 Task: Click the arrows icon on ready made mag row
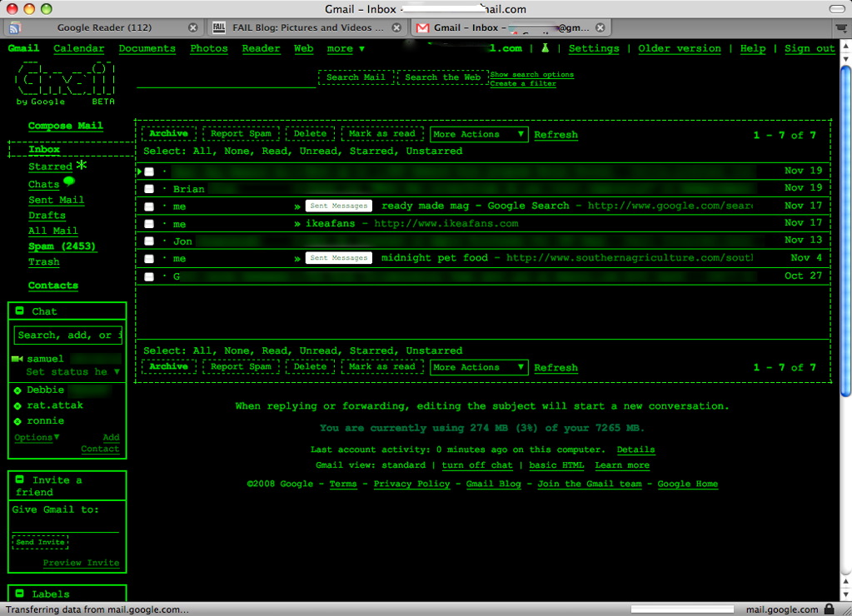click(x=297, y=206)
